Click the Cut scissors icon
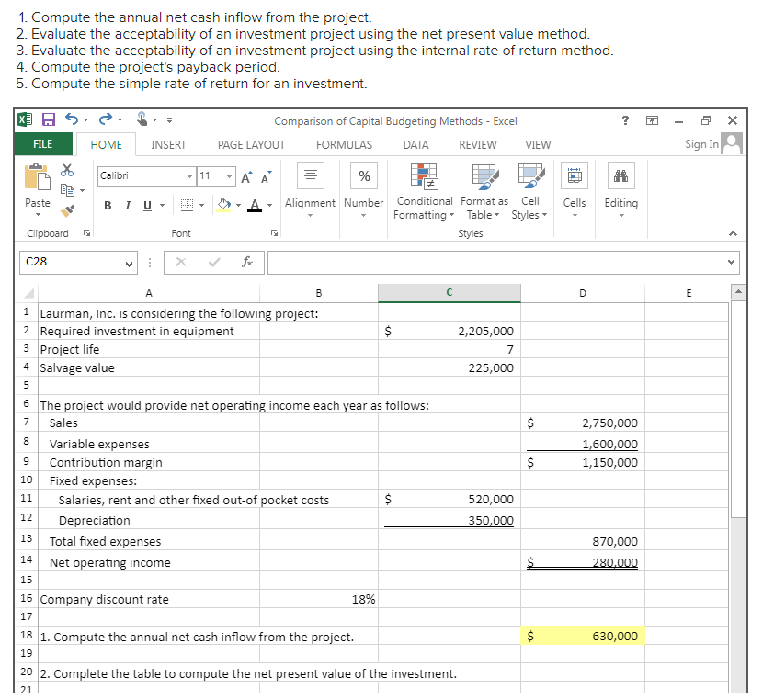This screenshot has height=700, width=774. [66, 171]
